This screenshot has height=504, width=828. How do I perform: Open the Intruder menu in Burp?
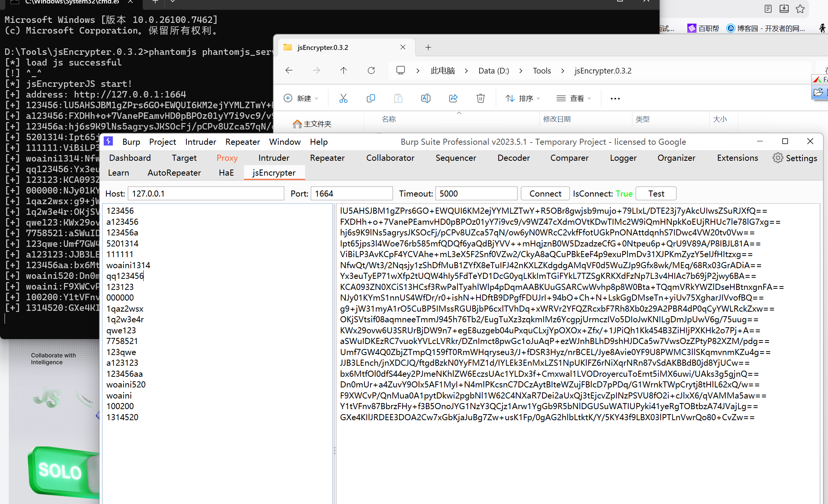click(201, 142)
